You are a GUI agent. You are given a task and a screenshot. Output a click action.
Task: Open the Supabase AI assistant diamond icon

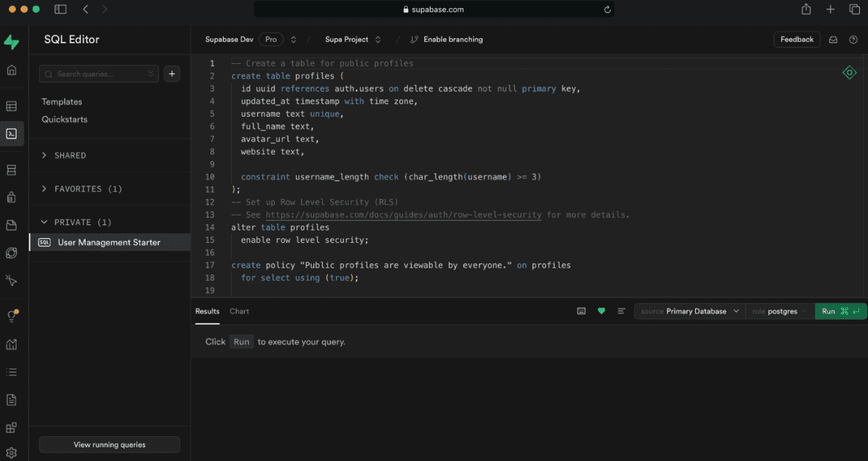coord(849,72)
